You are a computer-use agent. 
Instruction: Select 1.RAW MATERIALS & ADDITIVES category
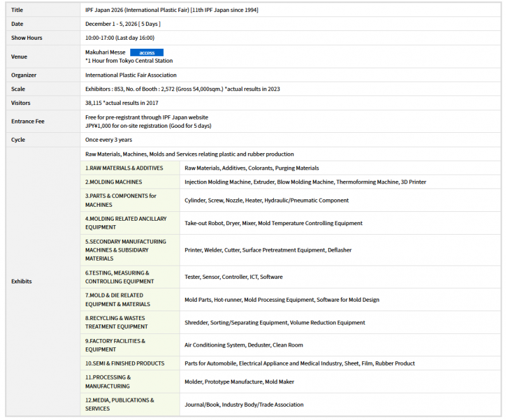(x=124, y=168)
